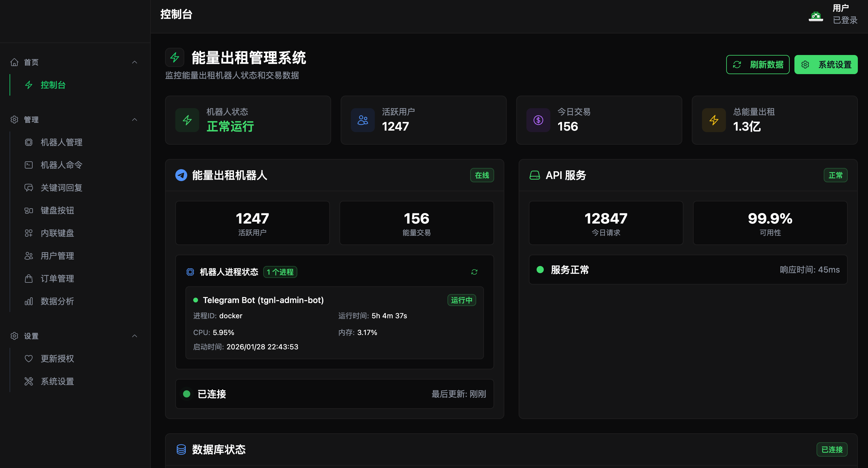Collapse the 首页 section in sidebar
Viewport: 868px width, 468px height.
[x=134, y=62]
